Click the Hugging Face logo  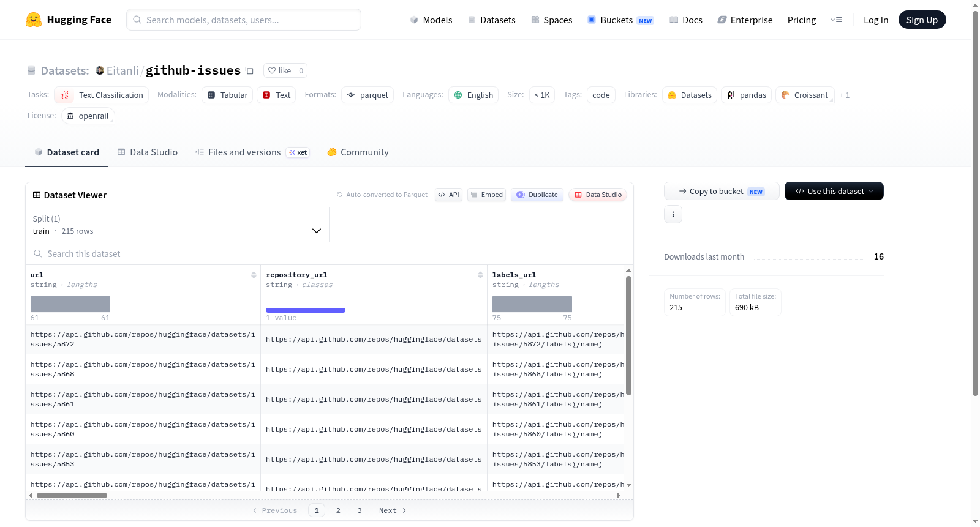tap(69, 20)
